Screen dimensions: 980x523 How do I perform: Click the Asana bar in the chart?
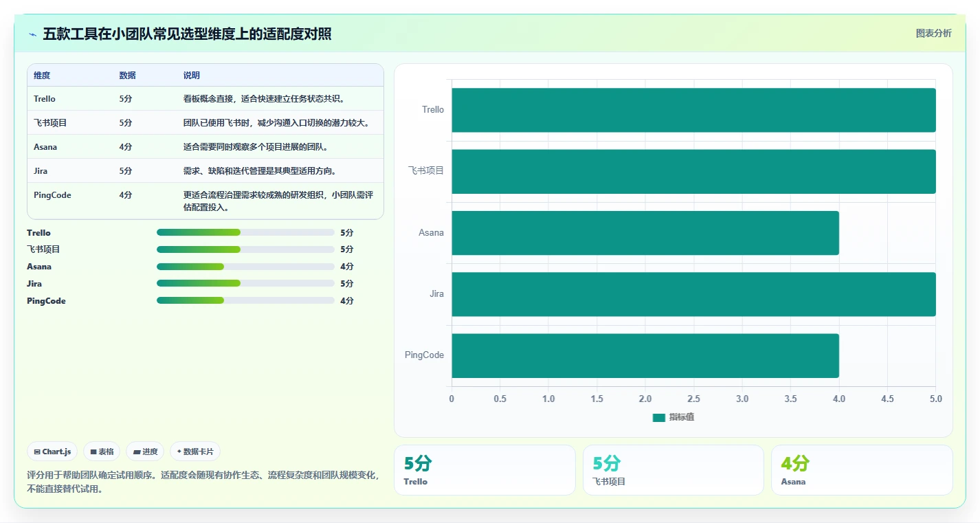(x=645, y=233)
